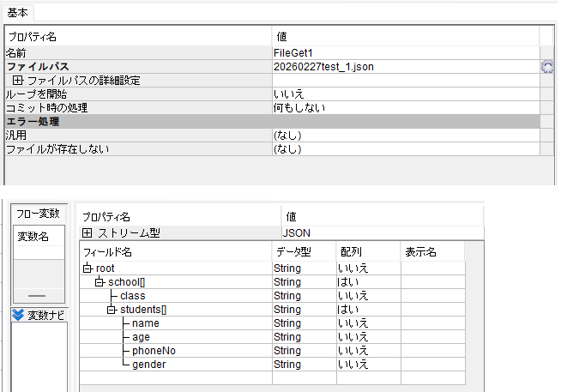Select the ファイルが存在しない error value
The width and height of the screenshot is (561, 392).
click(x=287, y=149)
